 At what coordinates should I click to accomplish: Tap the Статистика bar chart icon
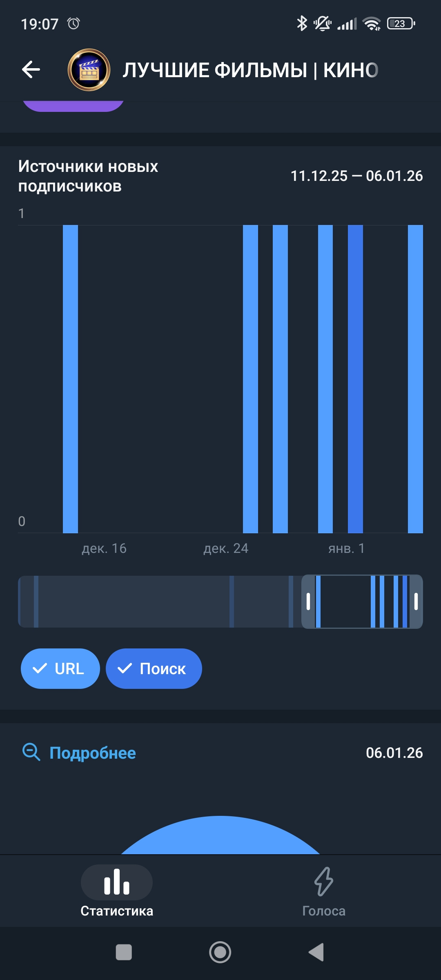pyautogui.click(x=117, y=882)
